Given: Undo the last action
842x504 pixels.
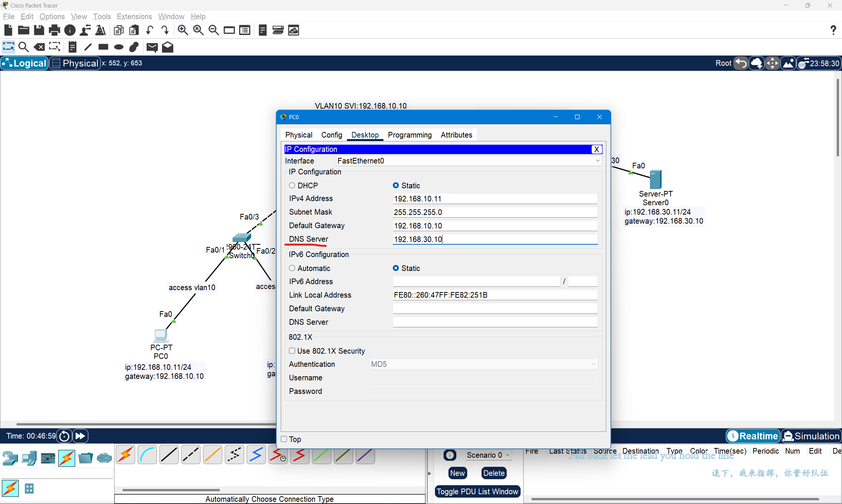Looking at the screenshot, I should click(150, 30).
